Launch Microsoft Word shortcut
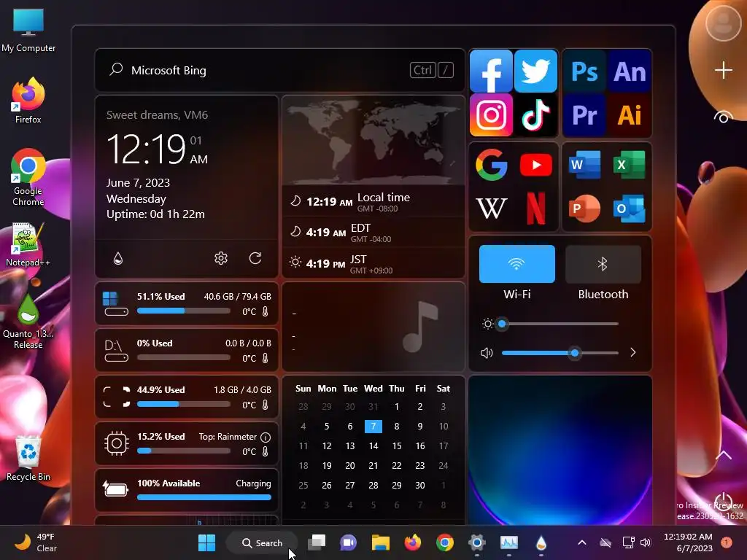This screenshot has width=747, height=560. [584, 165]
